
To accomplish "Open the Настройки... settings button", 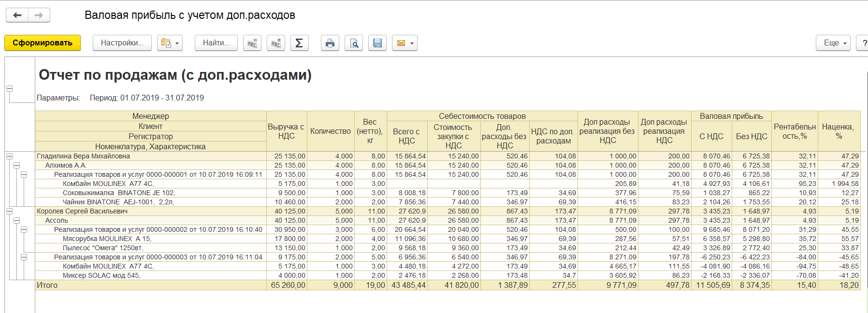I will (x=122, y=43).
